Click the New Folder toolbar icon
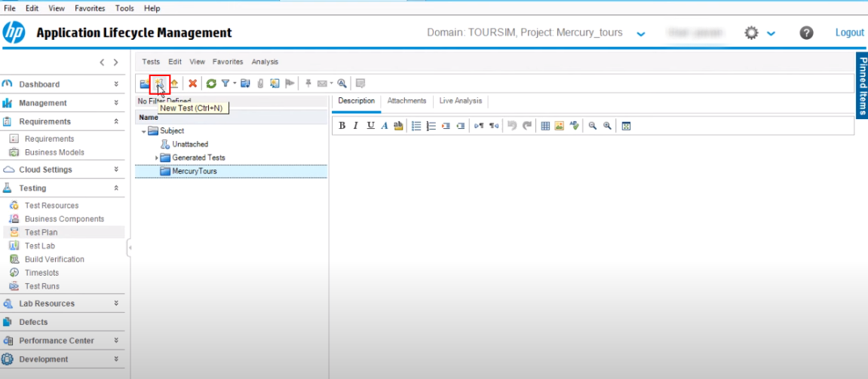 (x=145, y=84)
